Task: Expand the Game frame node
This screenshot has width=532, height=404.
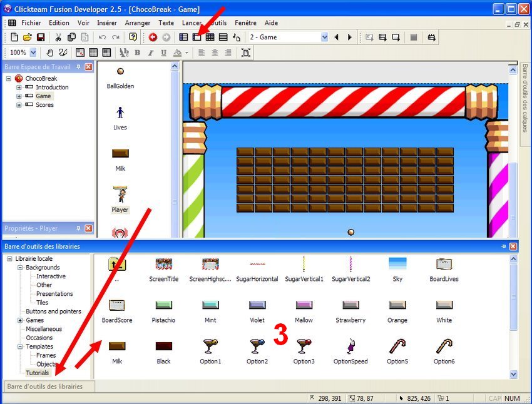Action: (x=19, y=96)
